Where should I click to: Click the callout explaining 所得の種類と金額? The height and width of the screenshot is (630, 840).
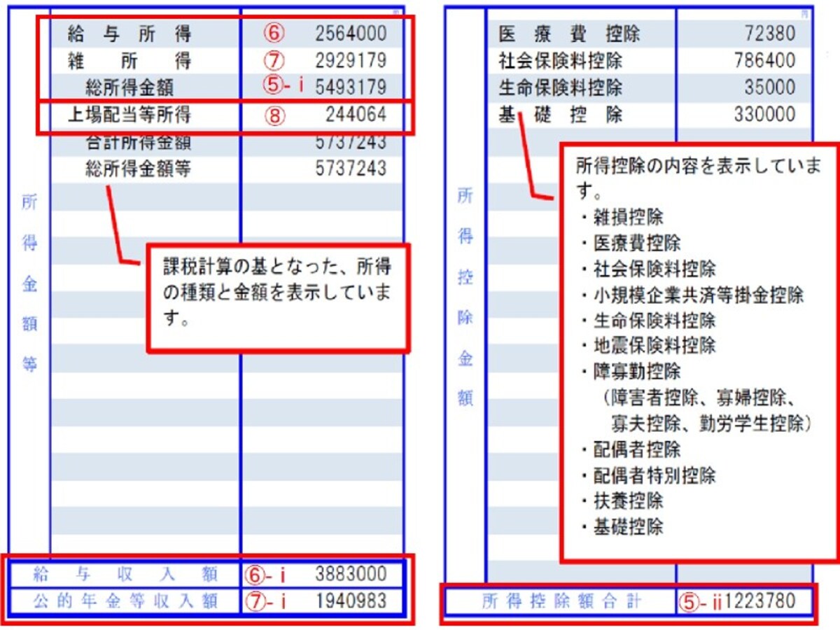pyautogui.click(x=277, y=298)
